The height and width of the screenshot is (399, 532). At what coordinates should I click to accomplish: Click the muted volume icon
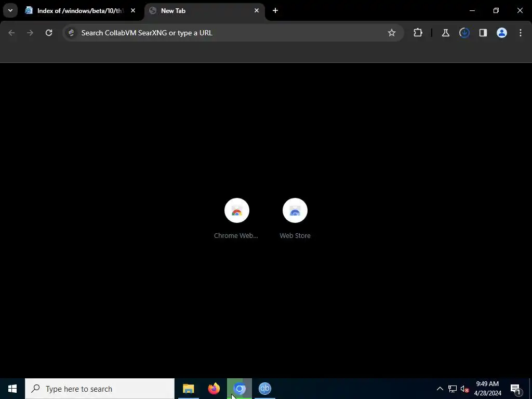(464, 389)
